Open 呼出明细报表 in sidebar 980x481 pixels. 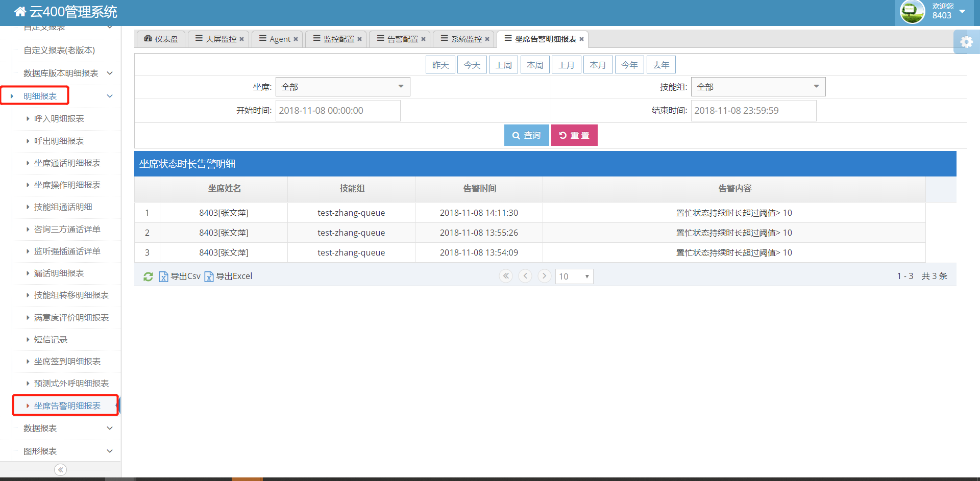[59, 141]
